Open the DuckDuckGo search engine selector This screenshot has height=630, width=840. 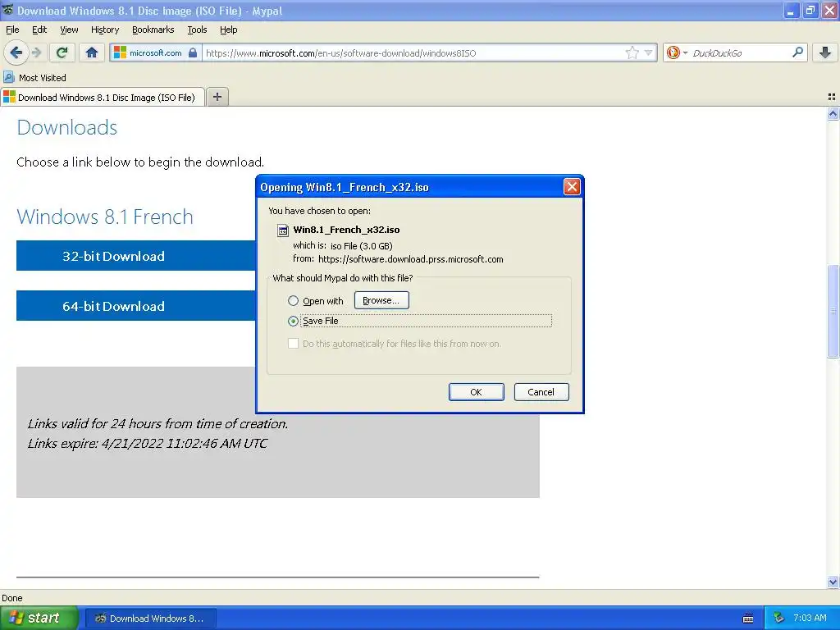(677, 52)
